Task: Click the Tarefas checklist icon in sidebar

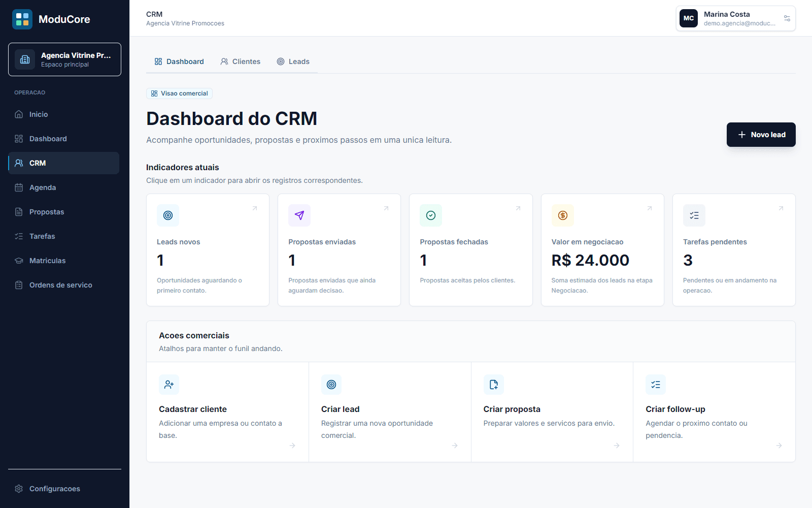Action: click(x=19, y=236)
